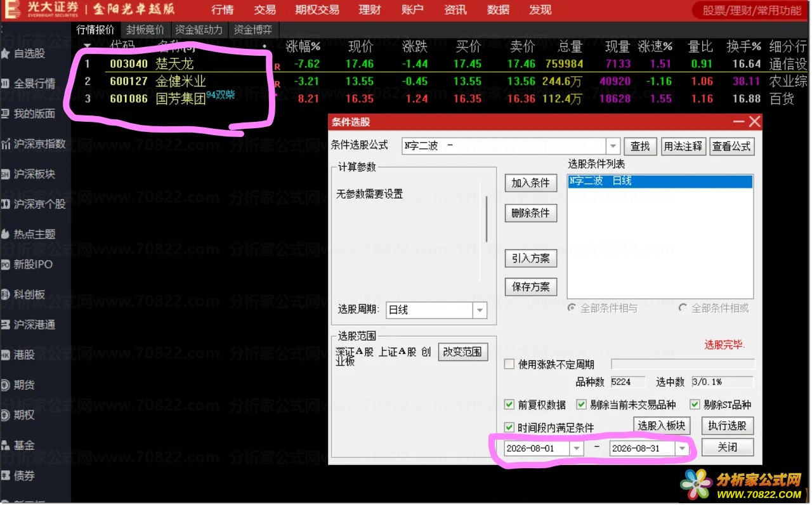Uncheck 前复权数据 checkbox
The height and width of the screenshot is (505, 812).
click(509, 405)
